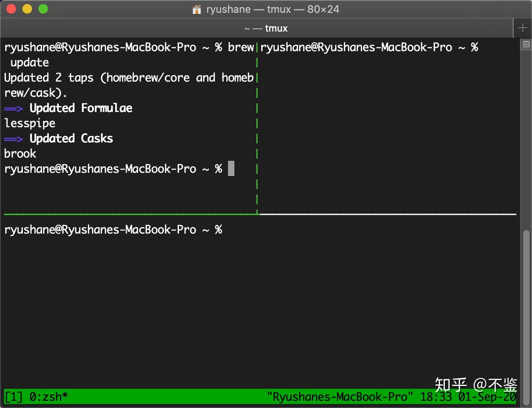Switch to the tab labeled "~ — tmux"
Screen dimensions: 532x408
pos(266,28)
